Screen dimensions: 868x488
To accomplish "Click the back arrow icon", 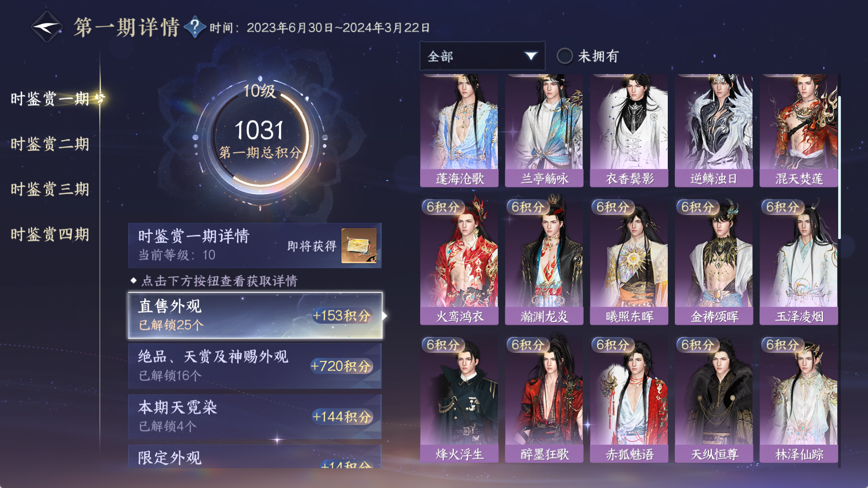I will (x=46, y=27).
